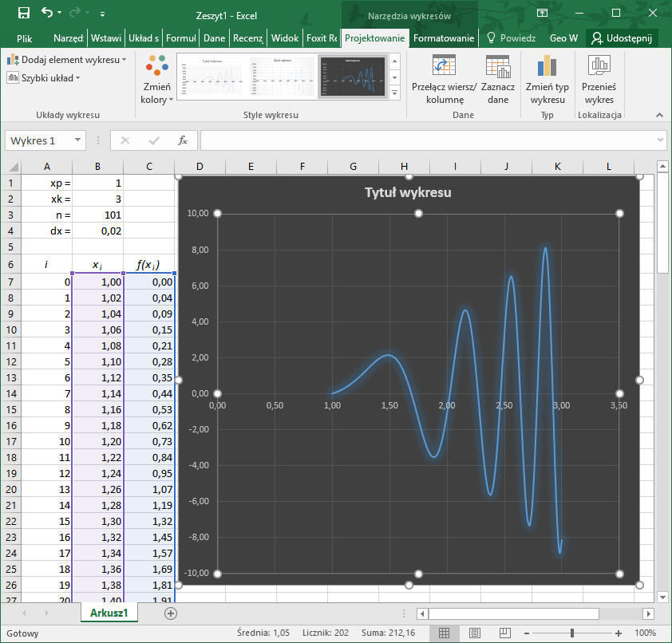
Task: Click the Save icon in title bar
Action: pyautogui.click(x=23, y=14)
